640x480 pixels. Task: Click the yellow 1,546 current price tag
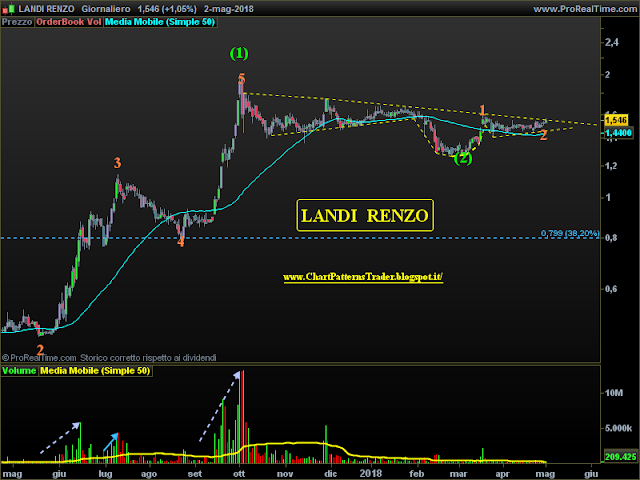pyautogui.click(x=616, y=120)
